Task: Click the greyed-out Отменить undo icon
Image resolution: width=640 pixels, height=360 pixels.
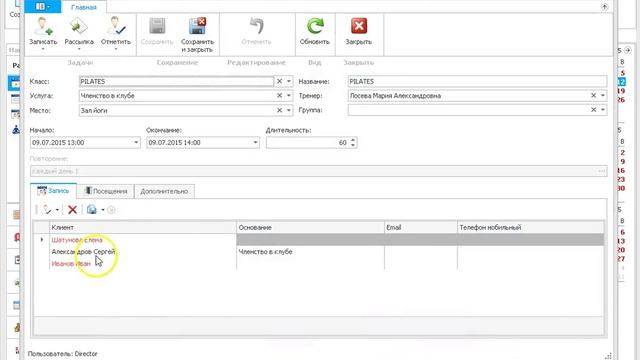Action: pyautogui.click(x=256, y=26)
